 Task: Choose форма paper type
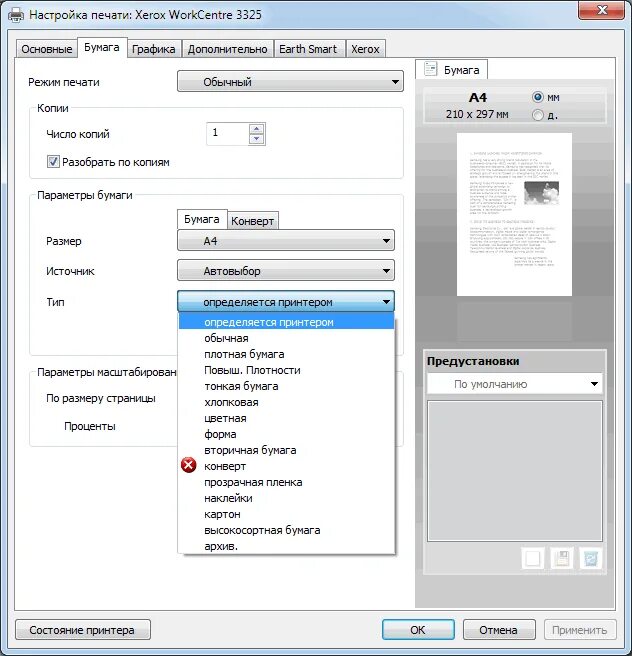[287, 434]
